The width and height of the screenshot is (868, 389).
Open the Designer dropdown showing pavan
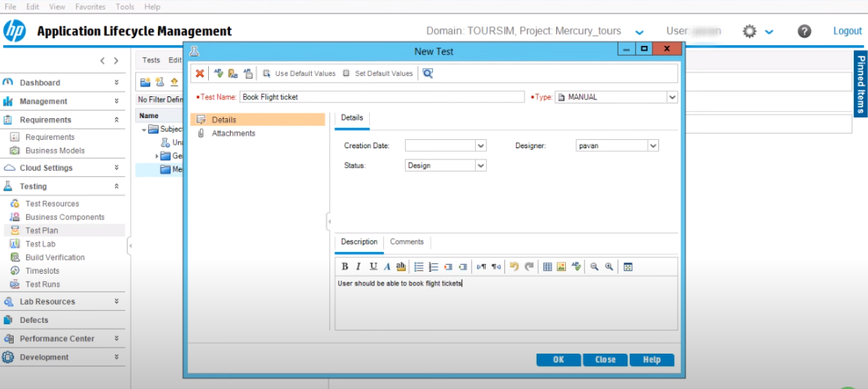pos(652,146)
